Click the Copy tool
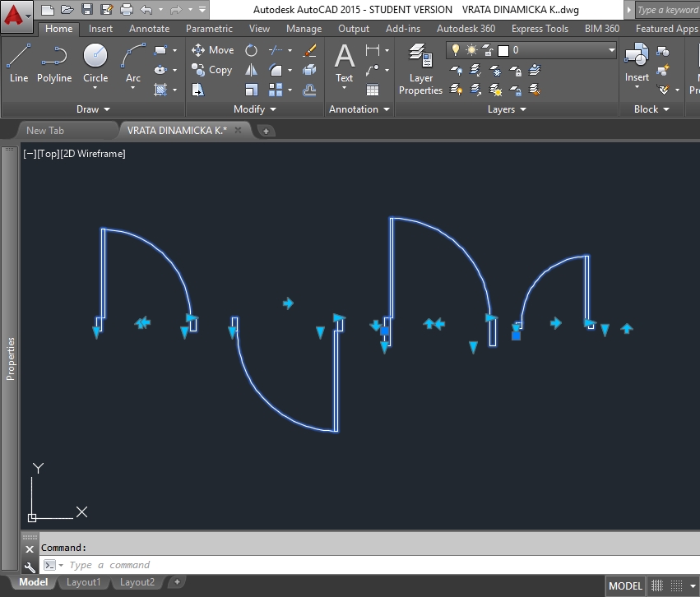The width and height of the screenshot is (700, 597). pos(212,71)
